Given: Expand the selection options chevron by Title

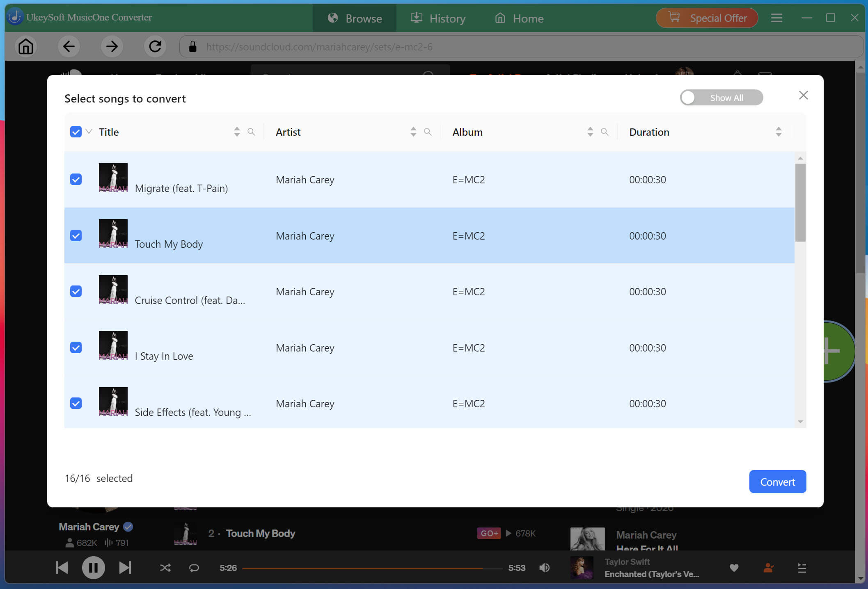Looking at the screenshot, I should pyautogui.click(x=89, y=132).
